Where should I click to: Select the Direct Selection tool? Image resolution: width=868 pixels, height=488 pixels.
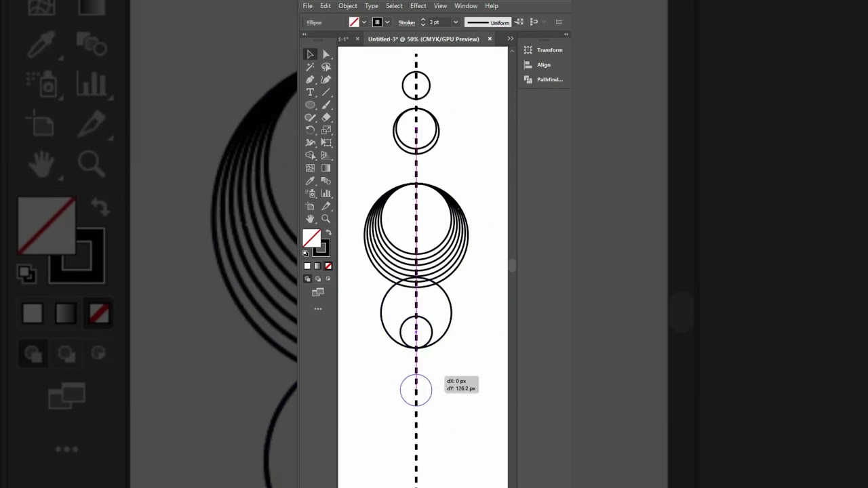(x=326, y=54)
